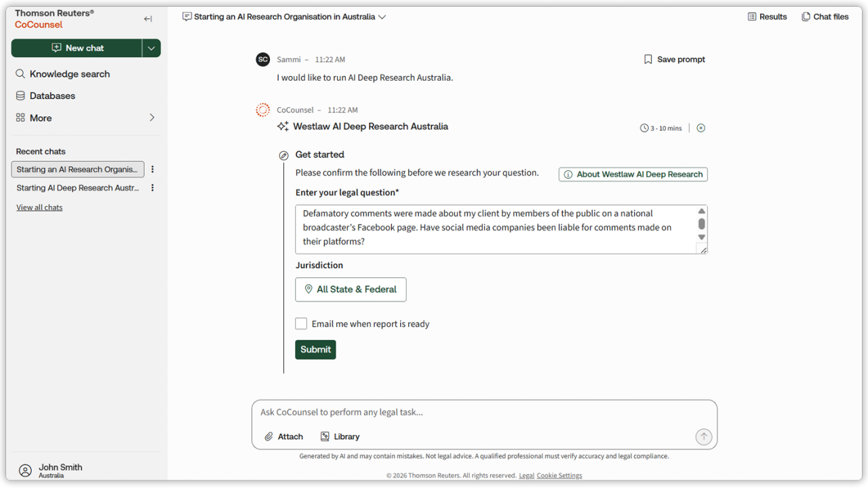Collapse the sidebar with the arrow icon
Viewport: 868px width, 488px height.
coord(148,19)
